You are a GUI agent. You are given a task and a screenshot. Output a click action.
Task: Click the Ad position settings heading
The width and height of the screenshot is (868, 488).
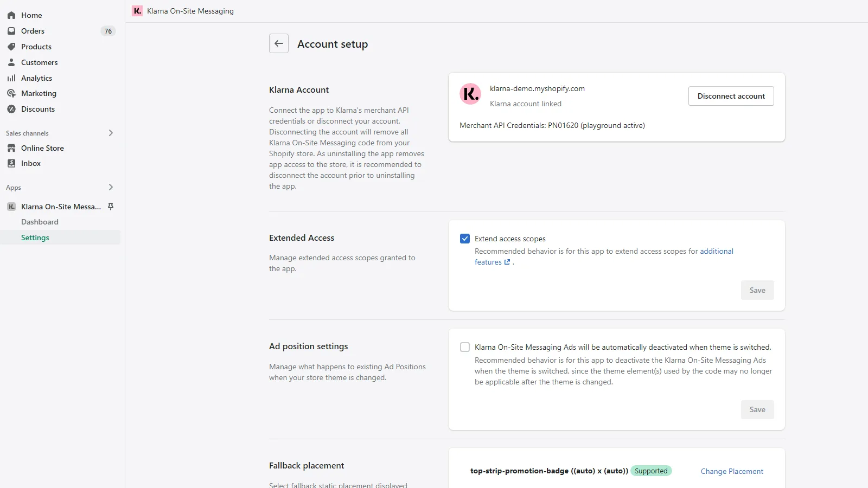click(x=309, y=346)
